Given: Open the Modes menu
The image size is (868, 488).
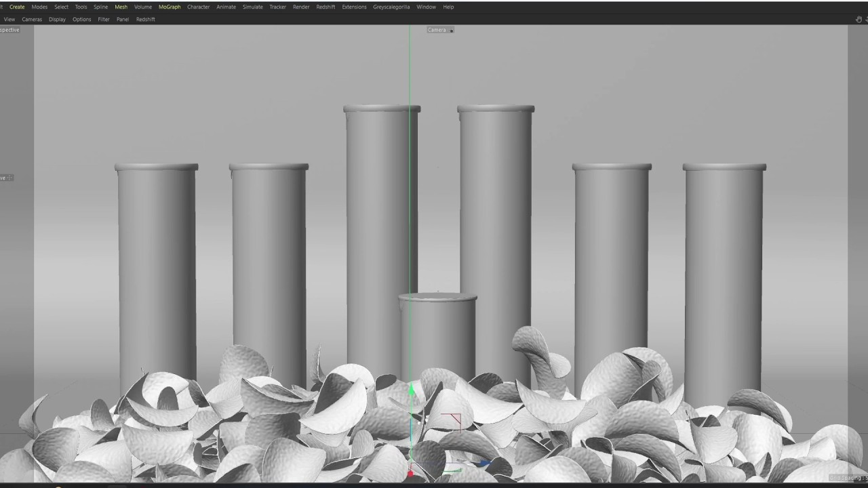Looking at the screenshot, I should [x=39, y=7].
